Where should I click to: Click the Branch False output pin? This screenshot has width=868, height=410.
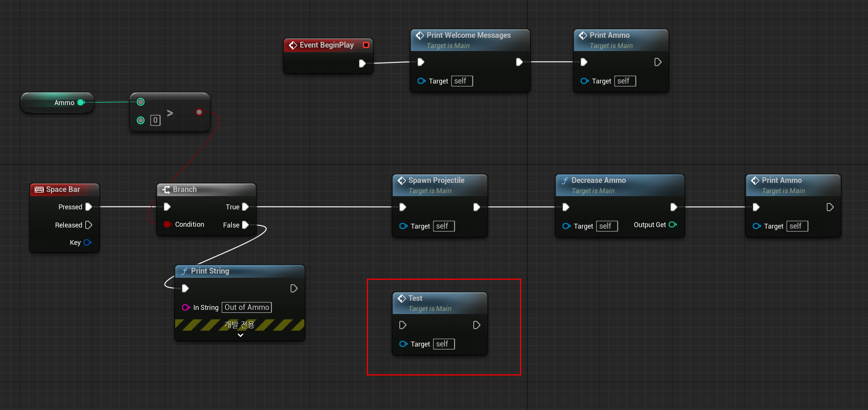tap(245, 225)
